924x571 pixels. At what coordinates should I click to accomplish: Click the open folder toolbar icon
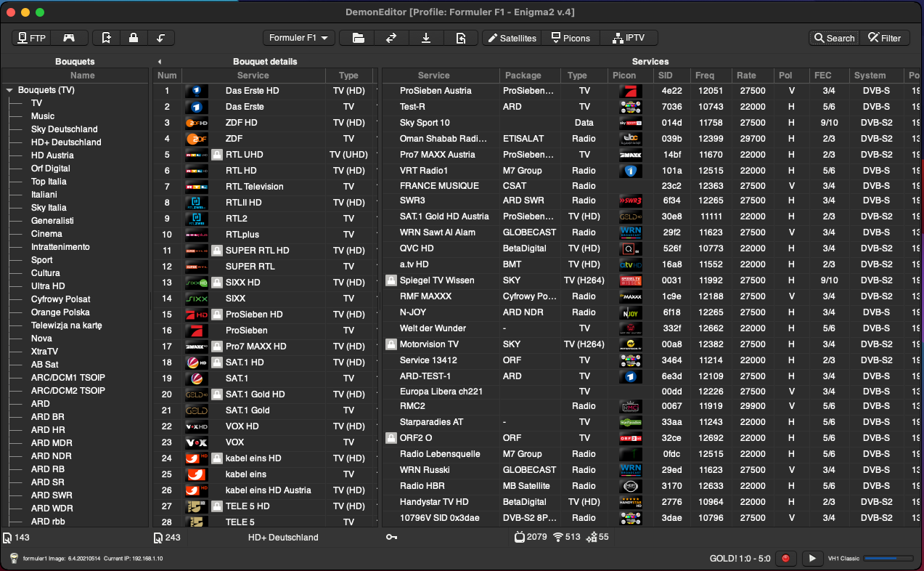(357, 38)
